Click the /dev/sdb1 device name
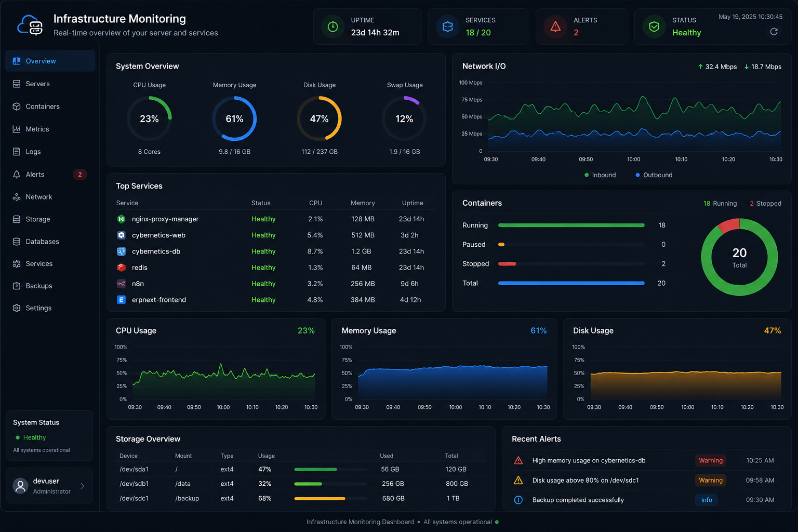This screenshot has width=798, height=532. [x=134, y=484]
